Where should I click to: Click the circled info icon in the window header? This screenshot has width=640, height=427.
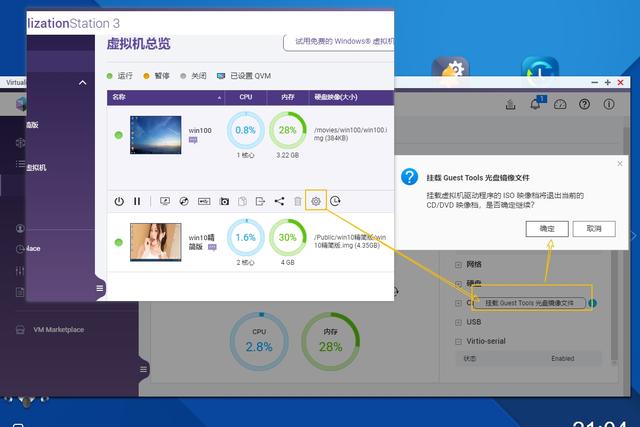coord(609,104)
